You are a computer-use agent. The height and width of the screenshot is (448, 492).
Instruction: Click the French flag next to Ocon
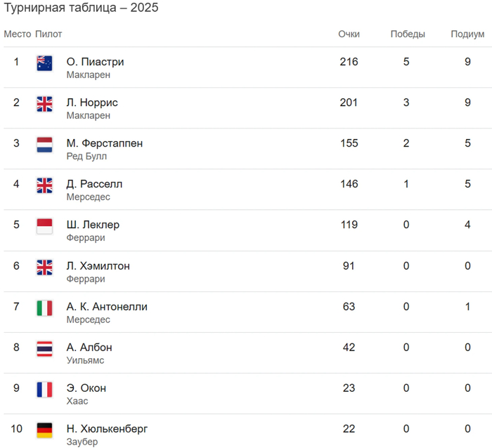(44, 389)
